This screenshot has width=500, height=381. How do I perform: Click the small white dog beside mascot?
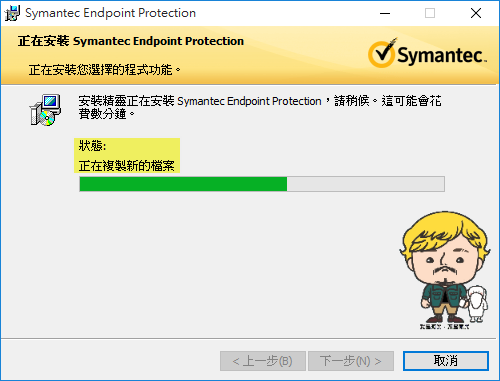pos(477,304)
